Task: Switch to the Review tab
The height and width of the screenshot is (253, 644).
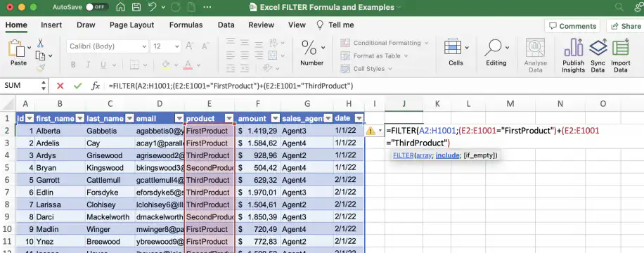Action: pyautogui.click(x=262, y=25)
